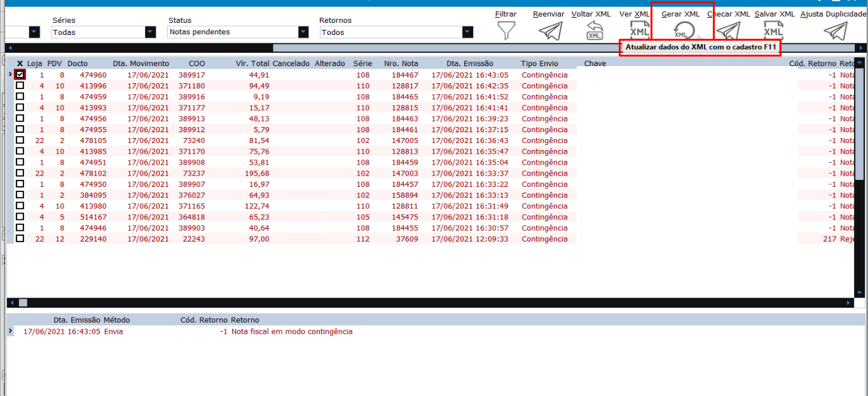Screen dimensions: 868x396
Task: Select Nro. Nota 128817 cell
Action: (x=405, y=86)
